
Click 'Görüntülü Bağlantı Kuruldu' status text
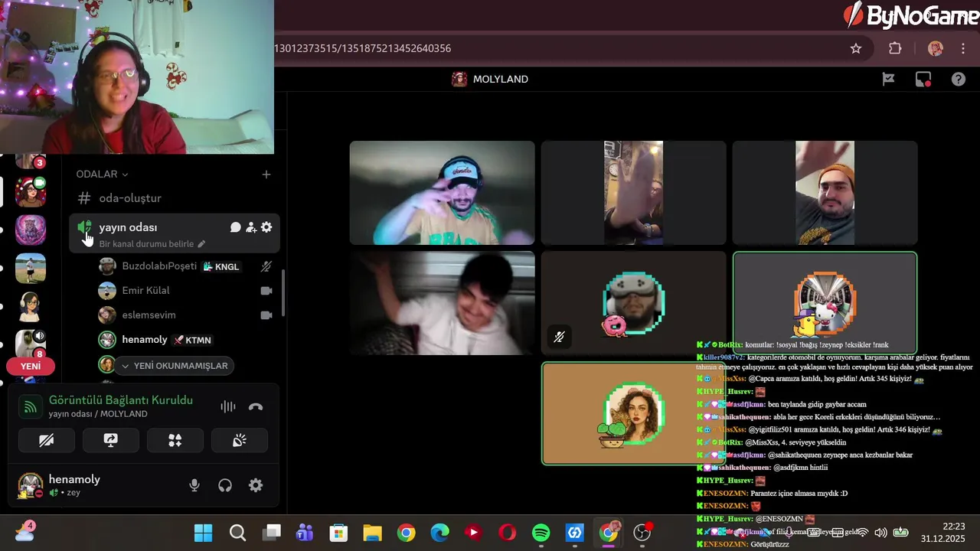pos(121,400)
